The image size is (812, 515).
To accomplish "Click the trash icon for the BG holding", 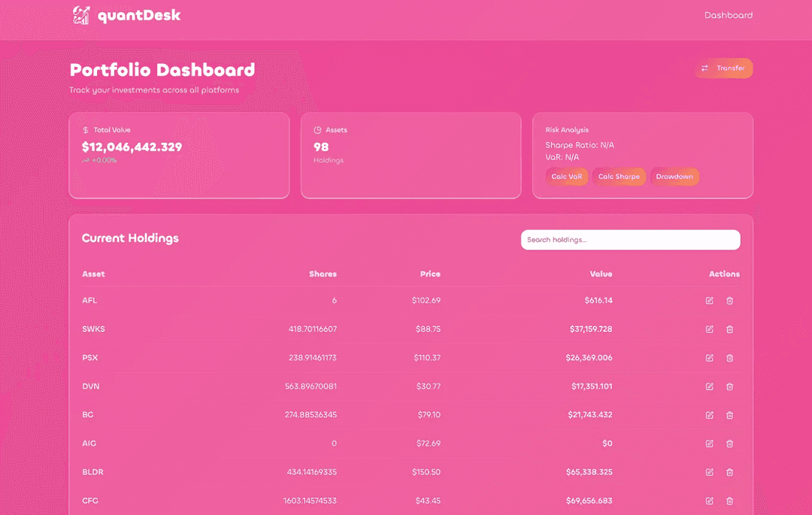I will click(729, 414).
